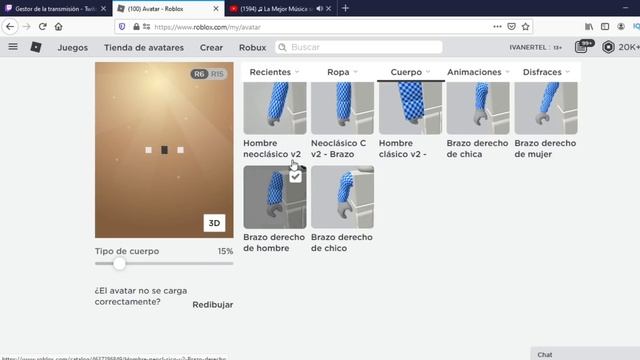640x360 pixels.
Task: Switch avatar to R15 mode
Action: [x=217, y=74]
